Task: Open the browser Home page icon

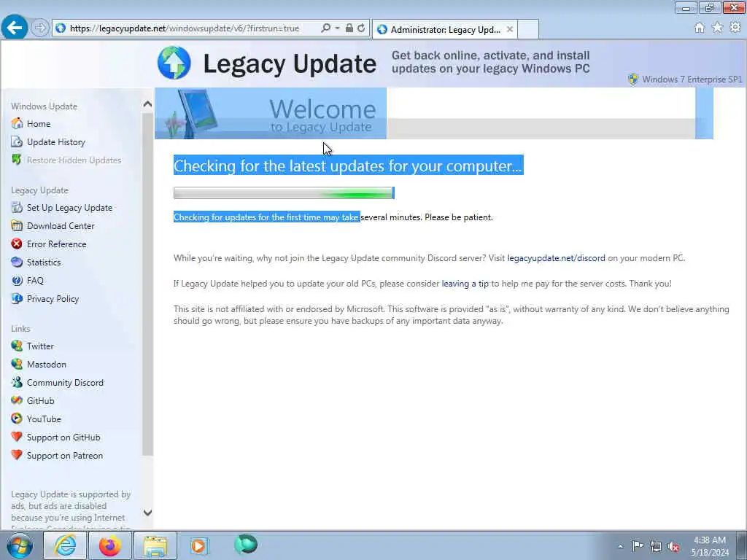Action: pos(700,28)
